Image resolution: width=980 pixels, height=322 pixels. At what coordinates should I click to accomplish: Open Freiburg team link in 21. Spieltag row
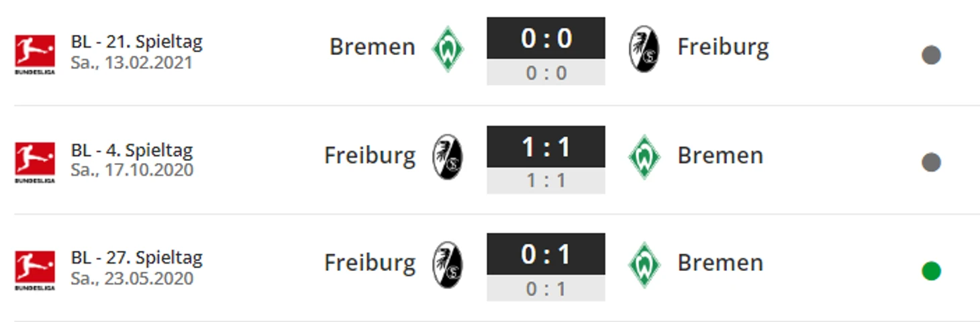tap(723, 48)
